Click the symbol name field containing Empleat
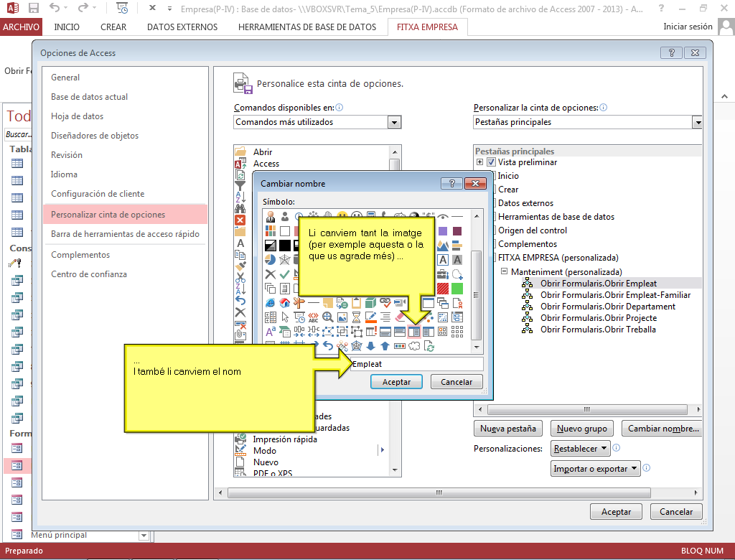Viewport: 735px width, 560px height. (x=417, y=364)
